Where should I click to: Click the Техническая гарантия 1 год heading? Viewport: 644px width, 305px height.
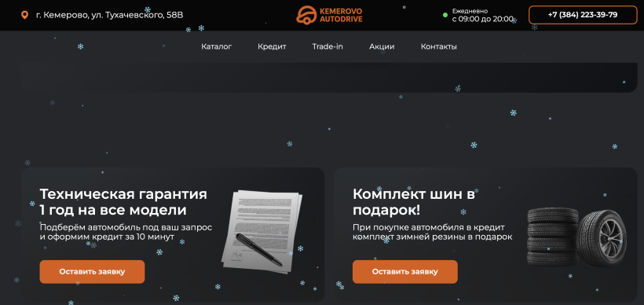pos(123,202)
